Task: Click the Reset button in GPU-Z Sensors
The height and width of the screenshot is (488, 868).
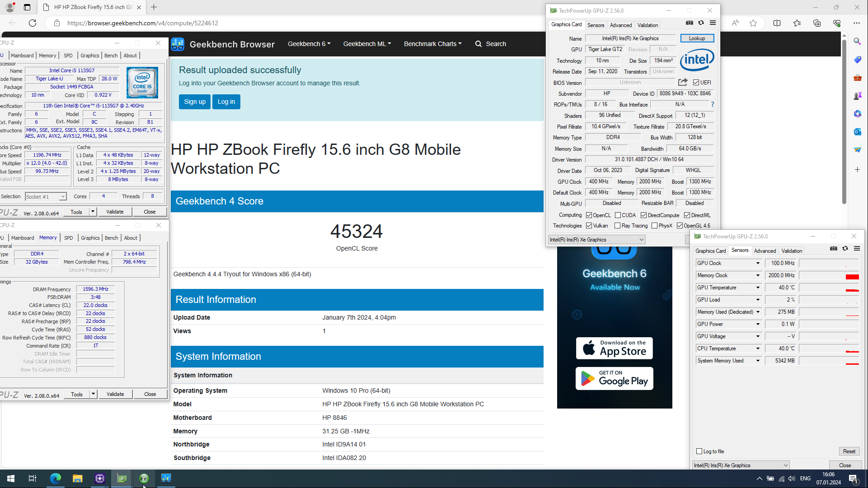Action: (x=849, y=451)
